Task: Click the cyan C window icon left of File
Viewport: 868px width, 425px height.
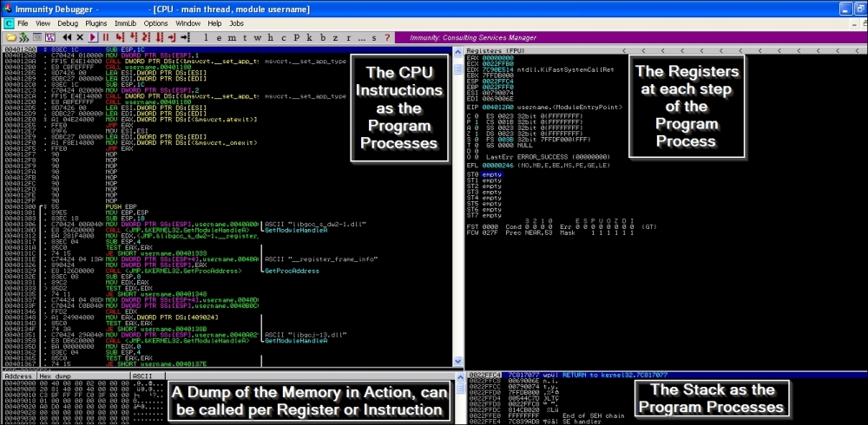Action: point(9,23)
